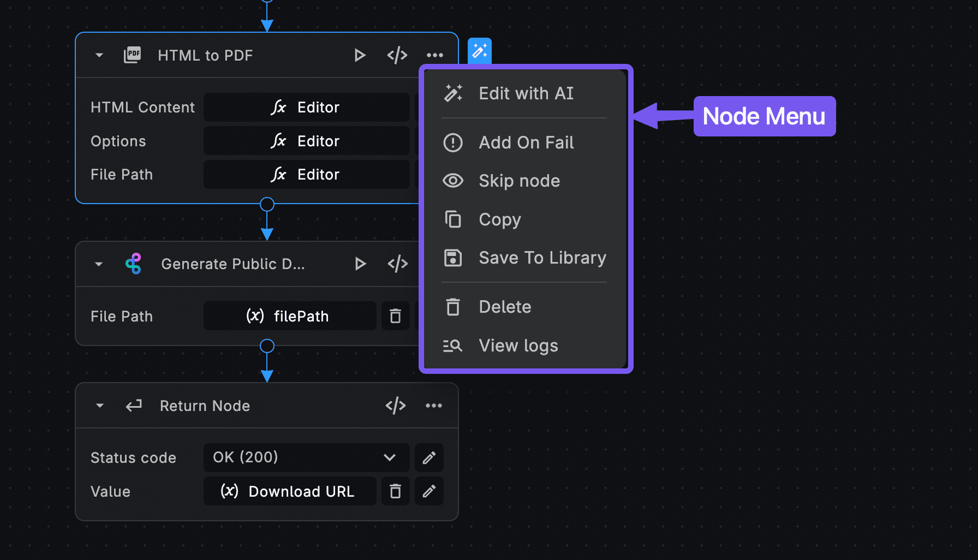
Task: Open the Status code OK (200) dropdown
Action: pyautogui.click(x=306, y=457)
